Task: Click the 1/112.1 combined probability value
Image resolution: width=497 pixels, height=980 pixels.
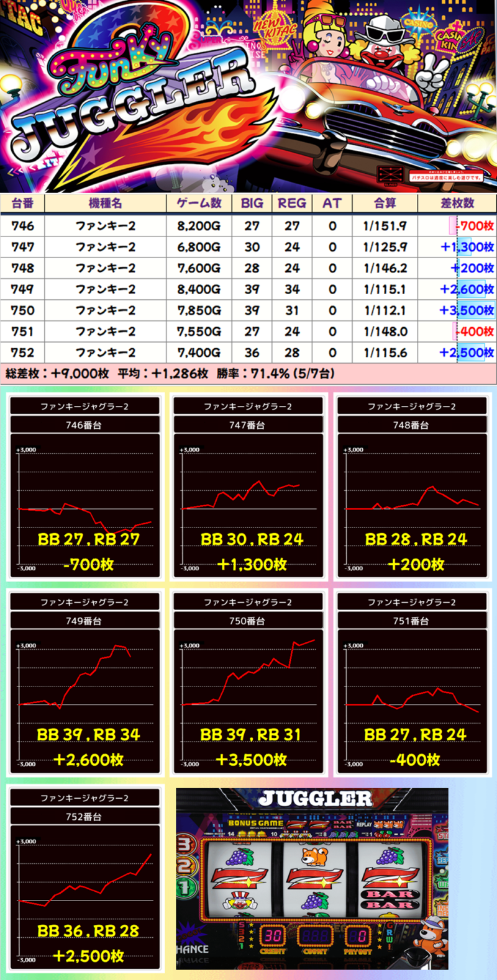Action: tap(385, 310)
